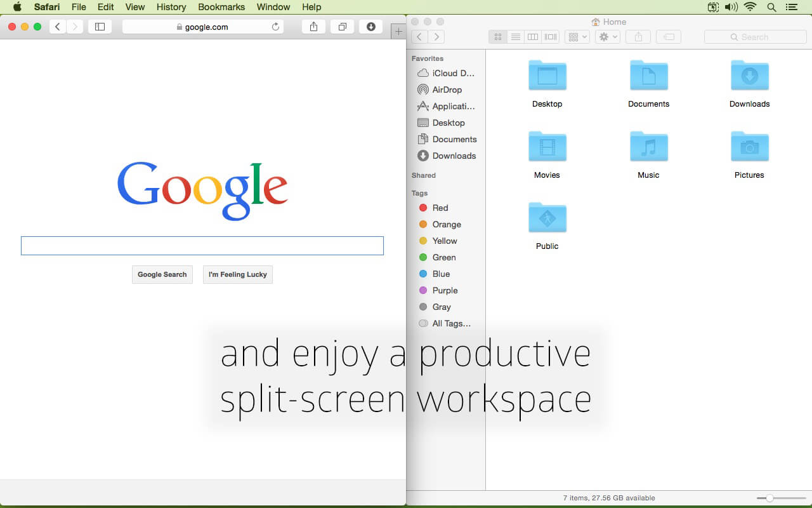812x508 pixels.
Task: Open the Bookmarks menu
Action: 221,7
